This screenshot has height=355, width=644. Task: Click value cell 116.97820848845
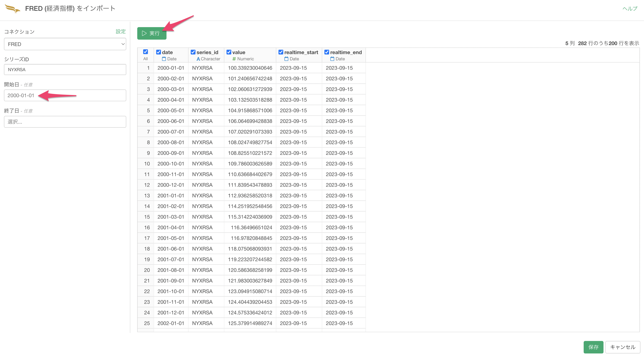pos(250,238)
